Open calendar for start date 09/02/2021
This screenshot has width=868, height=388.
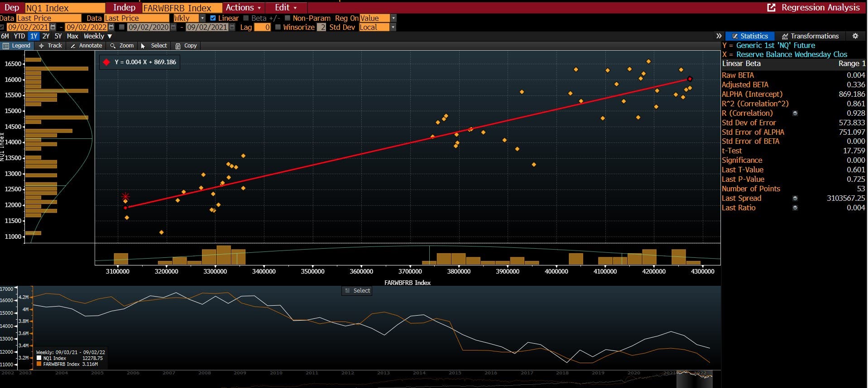click(x=53, y=27)
